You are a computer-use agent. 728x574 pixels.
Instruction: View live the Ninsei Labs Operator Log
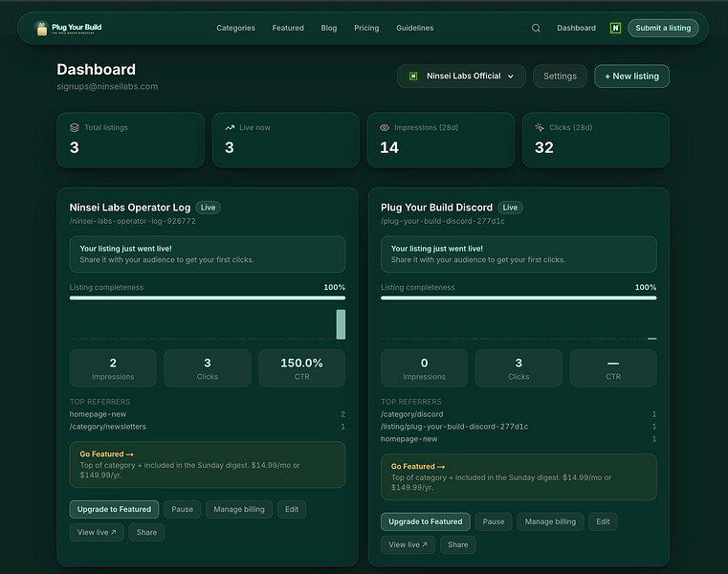[97, 532]
